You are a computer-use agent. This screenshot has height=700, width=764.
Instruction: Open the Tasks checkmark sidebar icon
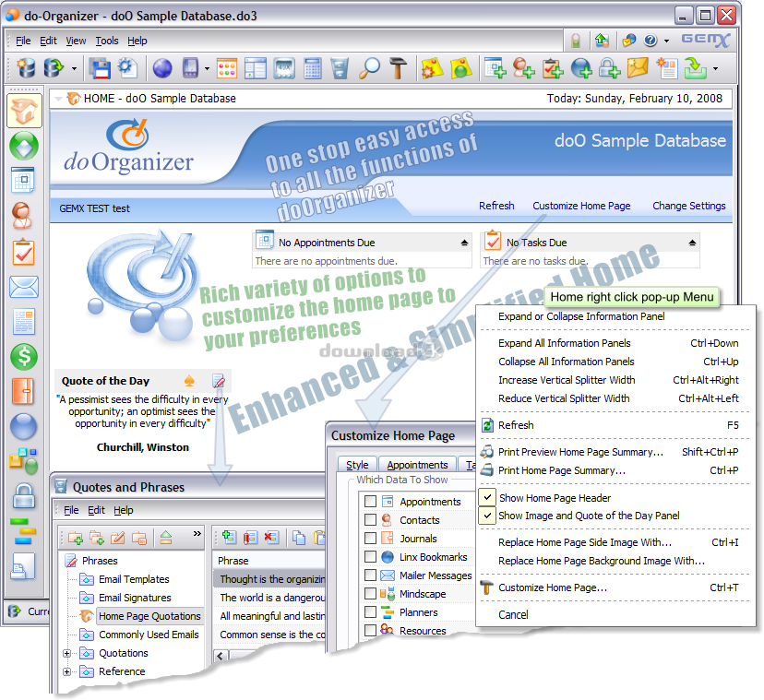(23, 252)
